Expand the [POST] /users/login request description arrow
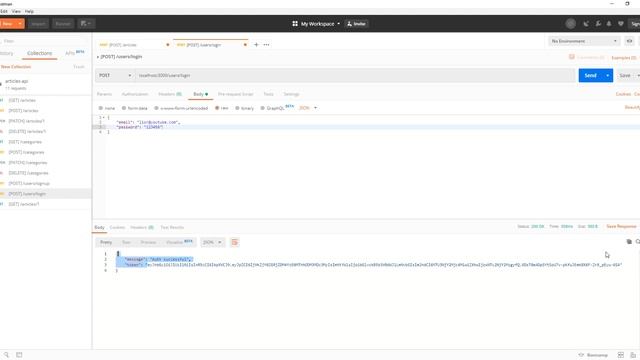The height and width of the screenshot is (360, 640). click(x=98, y=57)
